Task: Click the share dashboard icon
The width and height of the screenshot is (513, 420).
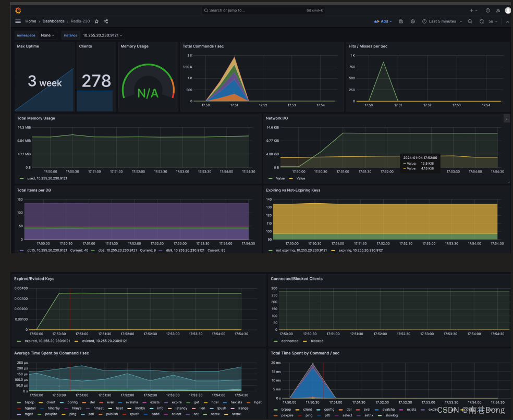Action: (106, 21)
